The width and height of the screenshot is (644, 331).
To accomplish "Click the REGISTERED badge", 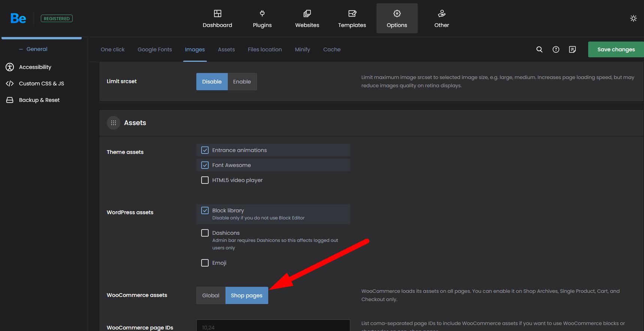I will click(57, 18).
